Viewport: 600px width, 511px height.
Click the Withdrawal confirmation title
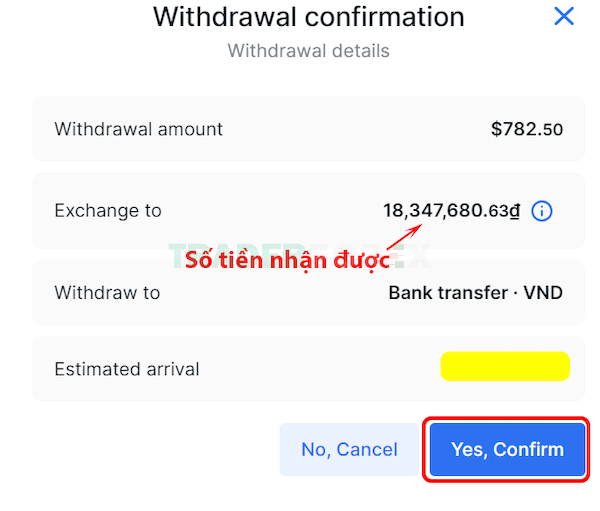pos(309,17)
